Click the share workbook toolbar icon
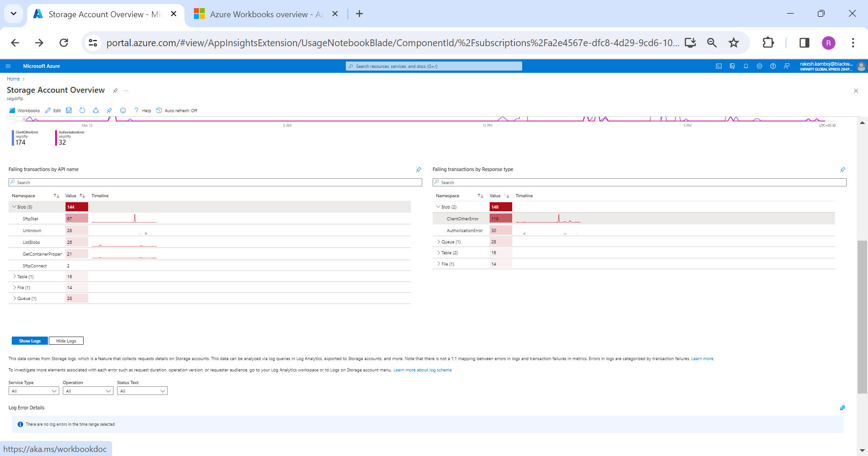This screenshot has height=456, width=868. 96,110
